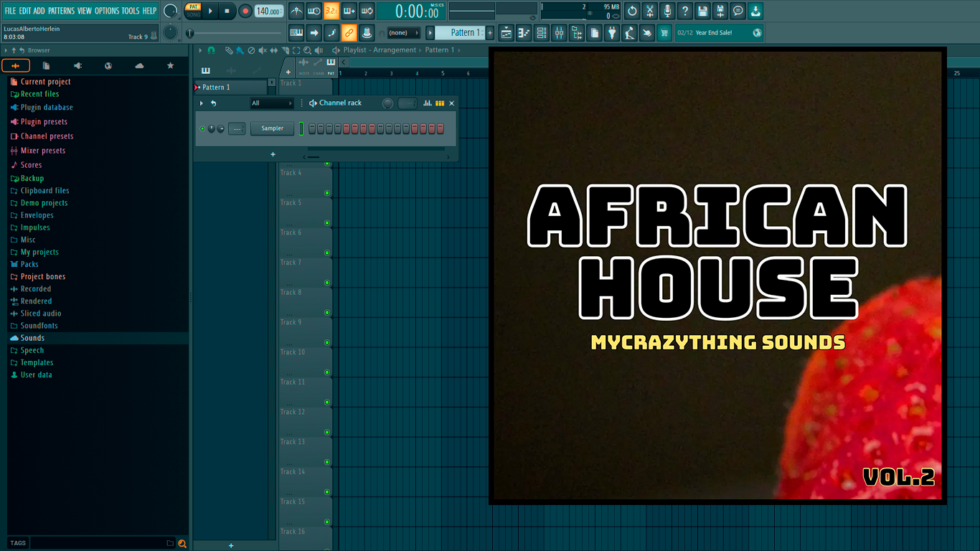The height and width of the screenshot is (551, 980).
Task: Mute Track 14 green dot
Action: pyautogui.click(x=327, y=492)
